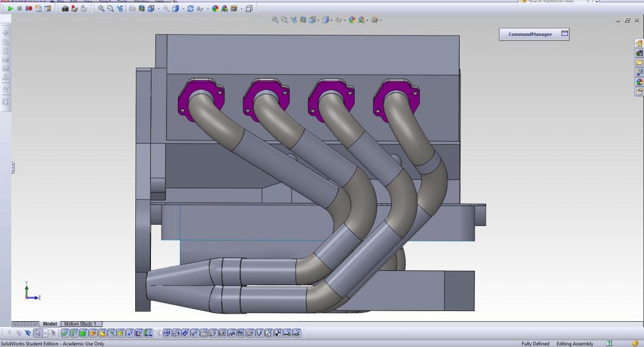Screen dimensions: 644x347
Task: Switch to the Model tab
Action: (x=50, y=324)
